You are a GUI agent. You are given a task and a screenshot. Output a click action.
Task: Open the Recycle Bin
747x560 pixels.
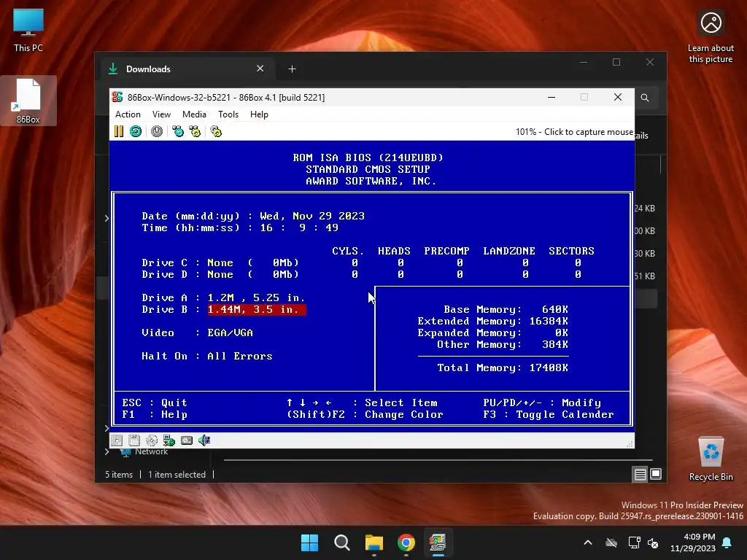pos(711,459)
